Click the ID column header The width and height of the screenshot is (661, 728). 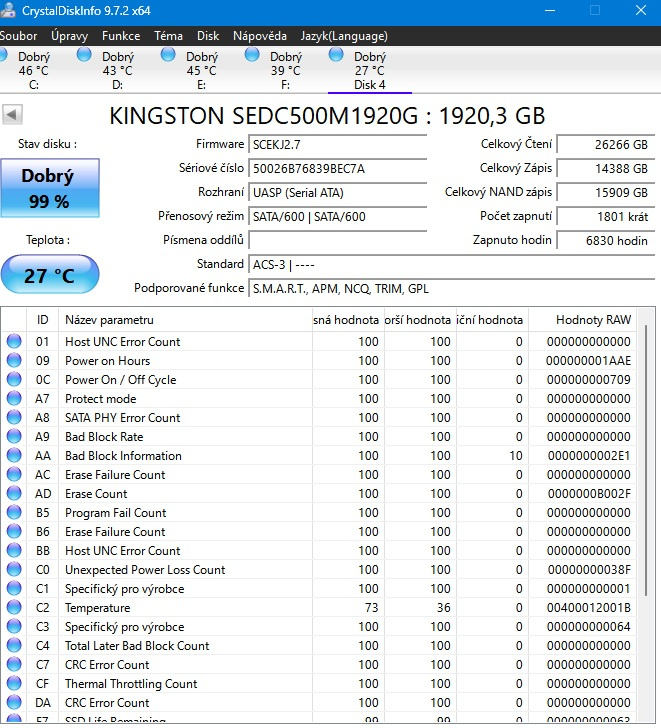click(x=42, y=319)
